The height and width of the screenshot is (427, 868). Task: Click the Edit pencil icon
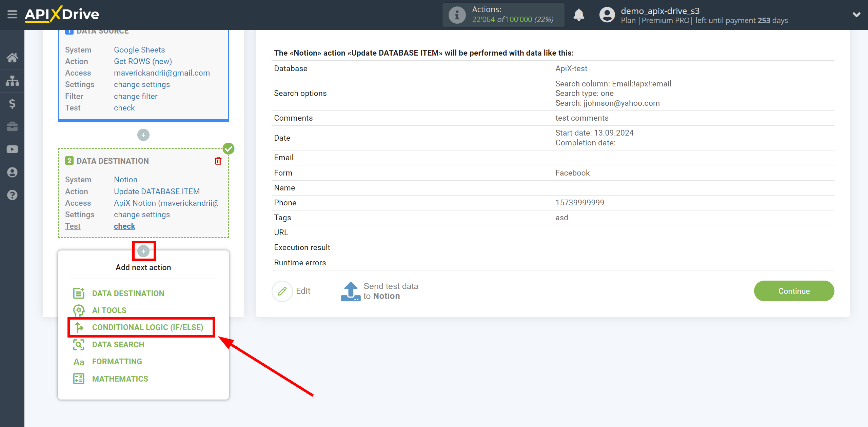pos(282,291)
